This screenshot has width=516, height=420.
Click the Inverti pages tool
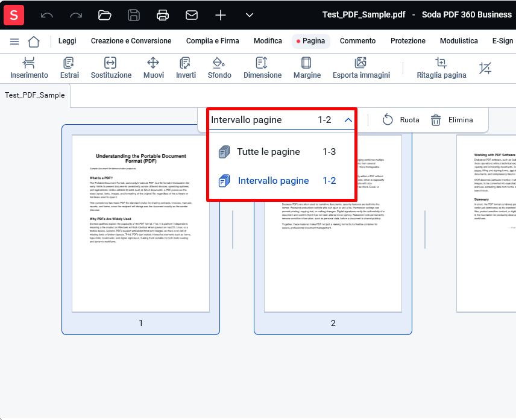tap(186, 68)
